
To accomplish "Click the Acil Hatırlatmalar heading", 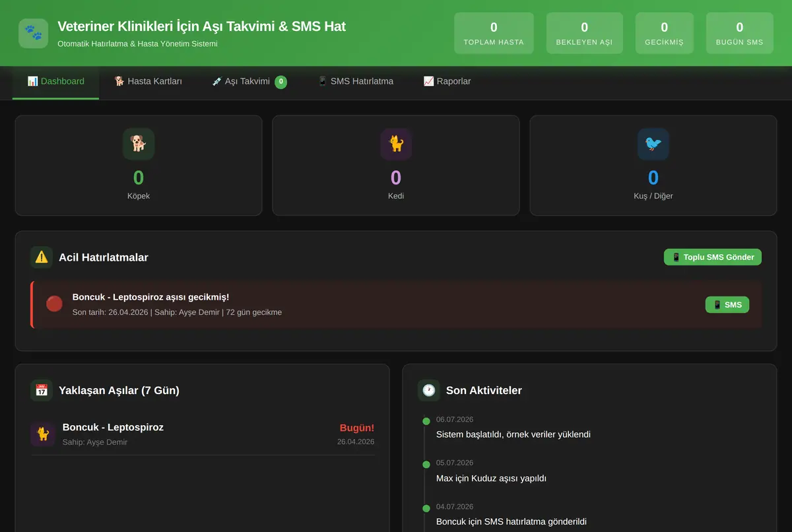I will pyautogui.click(x=104, y=257).
